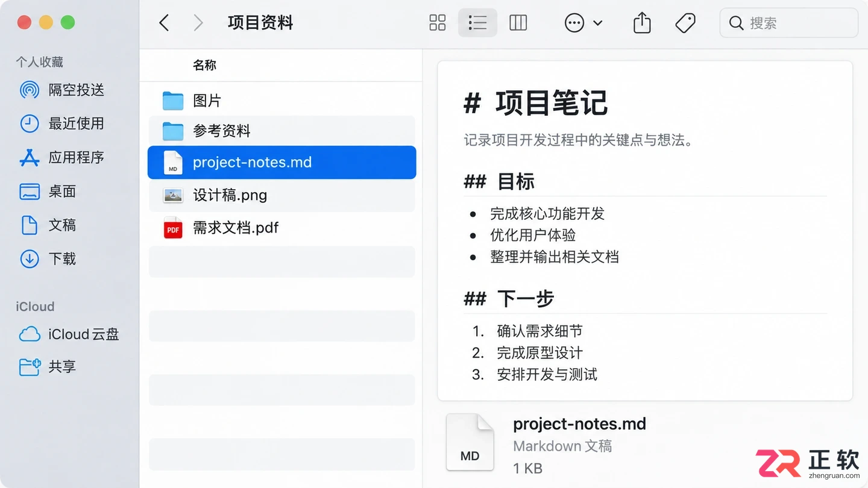868x488 pixels.
Task: Go forward with the right chevron
Action: [198, 23]
